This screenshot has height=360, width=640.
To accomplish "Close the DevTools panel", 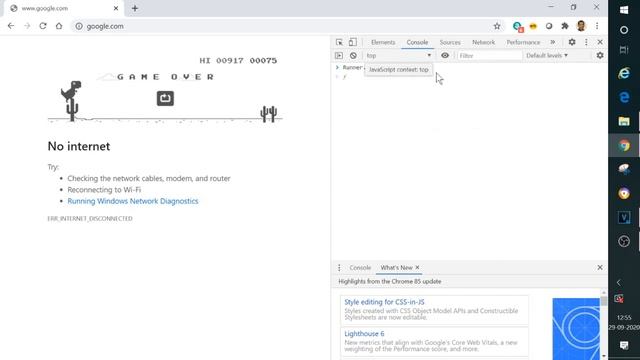I will point(600,42).
